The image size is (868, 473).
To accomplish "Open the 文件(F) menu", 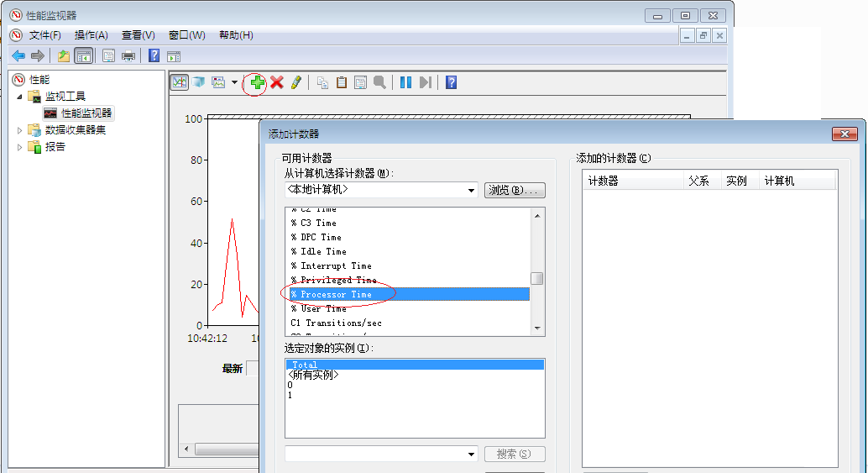I will pos(44,35).
